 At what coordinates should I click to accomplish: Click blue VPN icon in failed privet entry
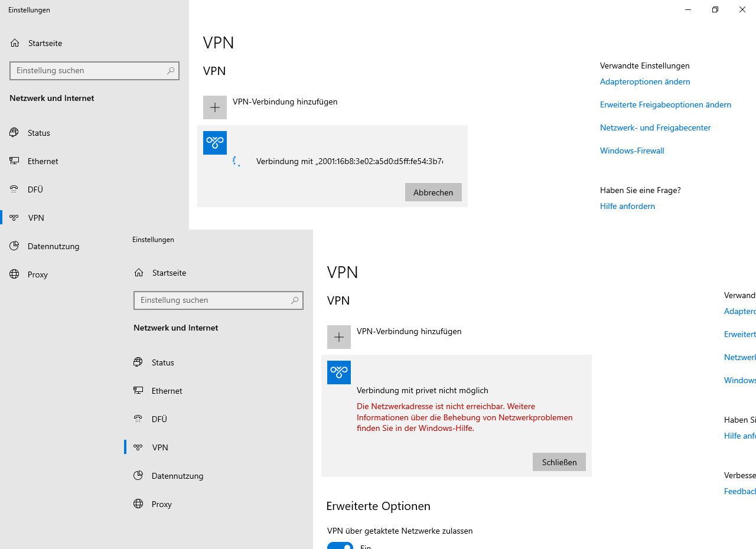[339, 372]
